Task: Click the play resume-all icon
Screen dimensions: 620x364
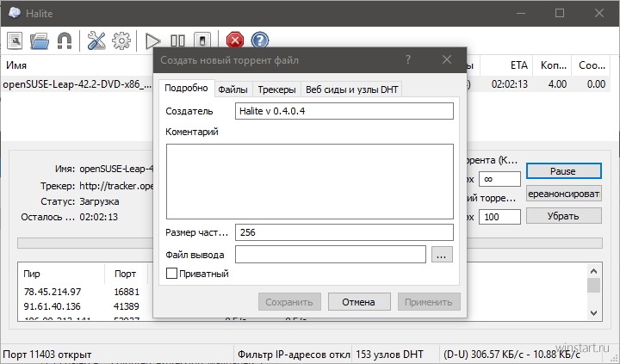Action: click(152, 40)
